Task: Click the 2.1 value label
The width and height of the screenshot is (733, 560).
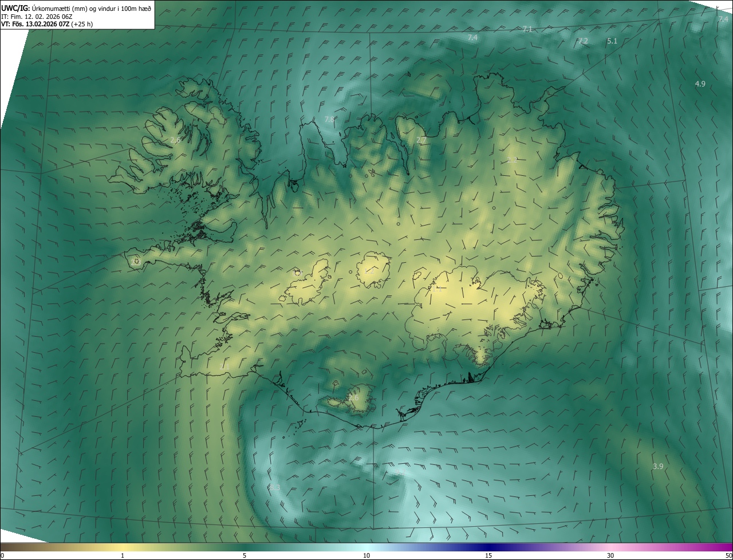Action: (224, 366)
